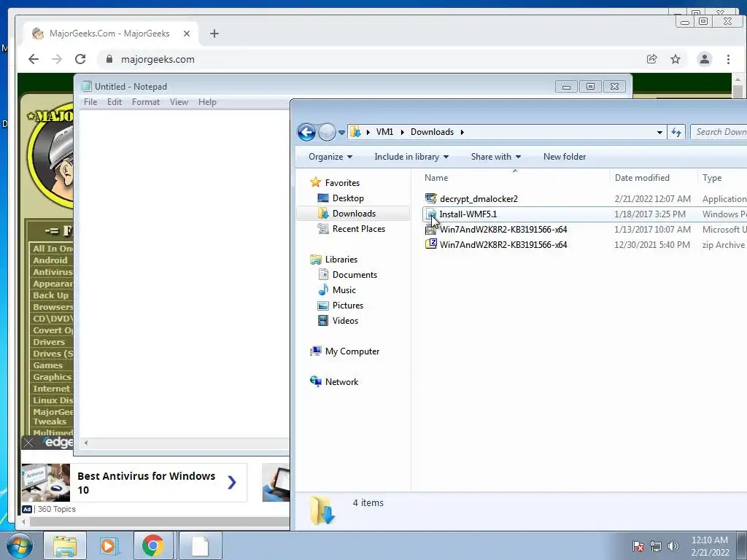747x560 pixels.
Task: Click Explorer forward navigation button
Action: click(327, 132)
